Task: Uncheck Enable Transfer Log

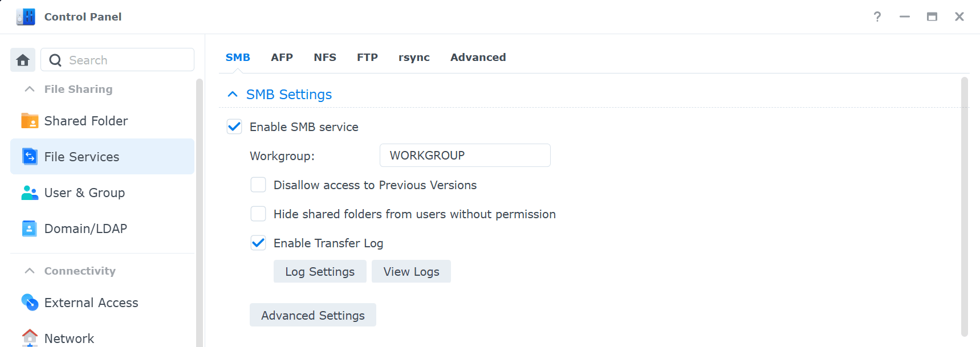Action: (x=258, y=243)
